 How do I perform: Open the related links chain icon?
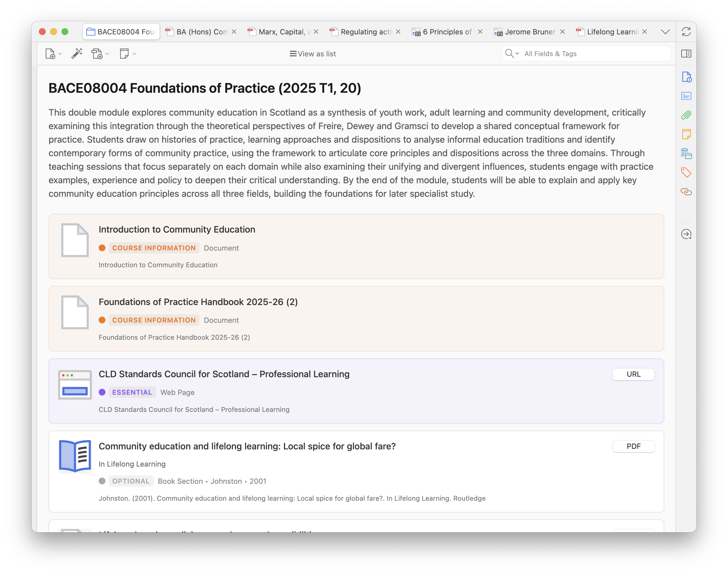(x=686, y=191)
